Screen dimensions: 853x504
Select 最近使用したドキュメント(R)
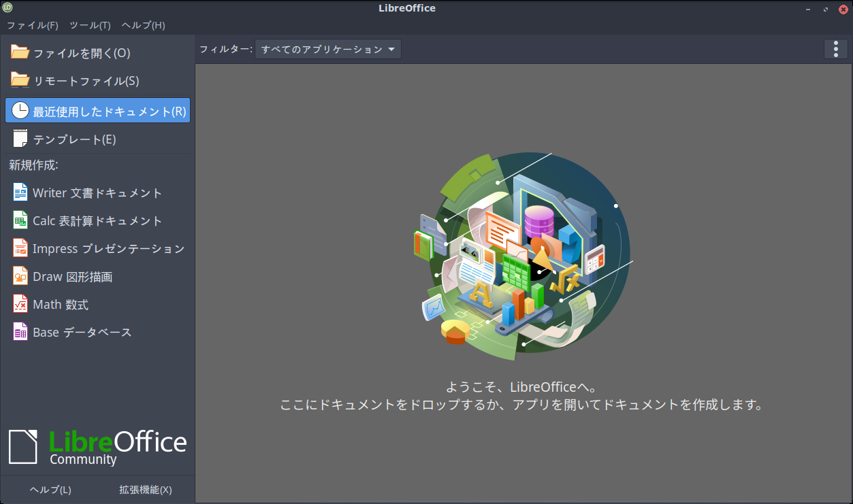click(x=97, y=111)
